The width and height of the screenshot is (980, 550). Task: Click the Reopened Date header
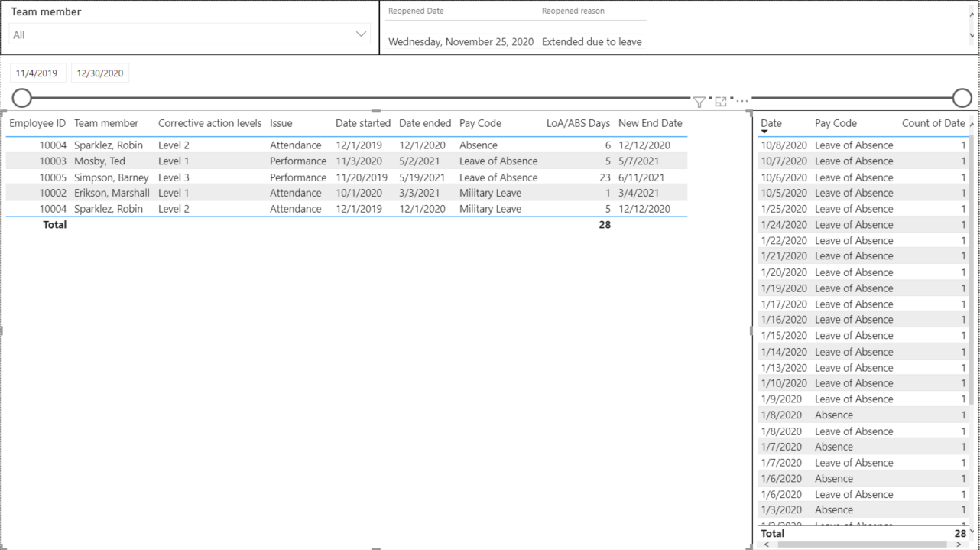pos(416,11)
